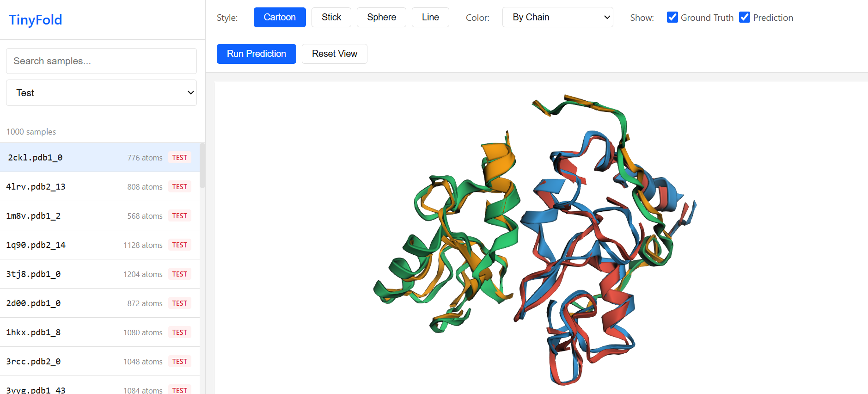This screenshot has height=394, width=868.
Task: Toggle the Prediction checkbox
Action: (745, 18)
